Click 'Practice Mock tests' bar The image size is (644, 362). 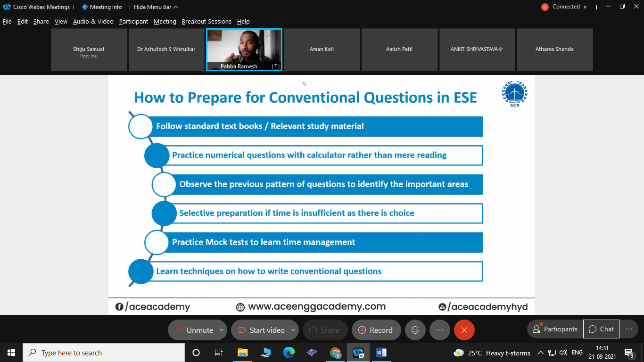[x=319, y=242]
